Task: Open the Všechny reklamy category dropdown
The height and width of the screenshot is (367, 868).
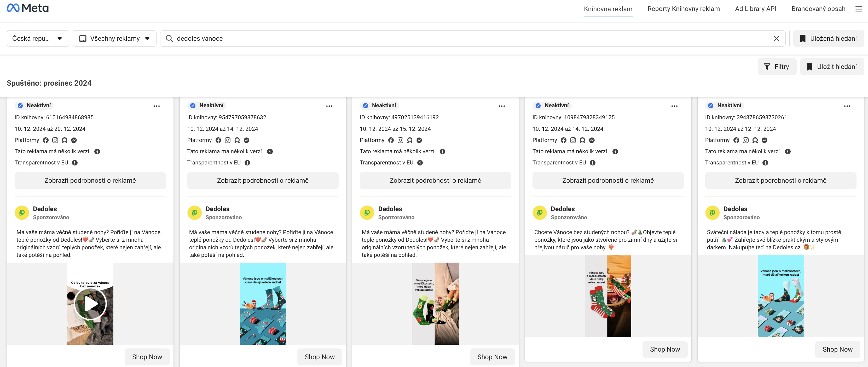Action: pyautogui.click(x=114, y=38)
